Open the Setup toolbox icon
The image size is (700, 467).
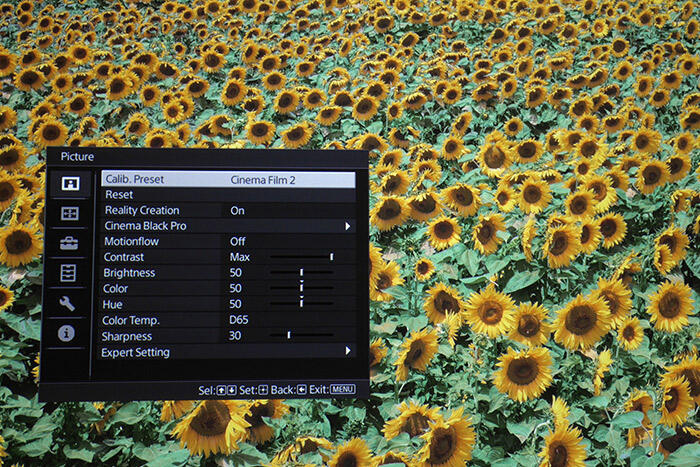pyautogui.click(x=69, y=243)
